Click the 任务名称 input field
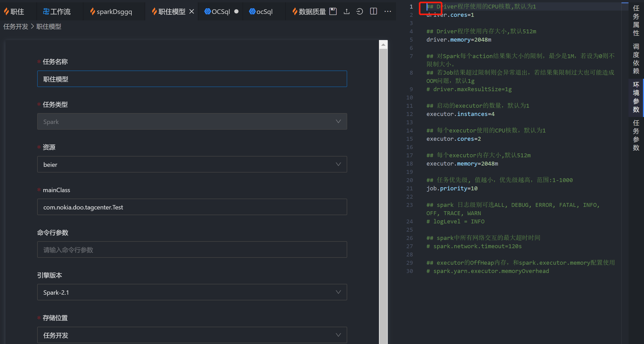 tap(192, 79)
